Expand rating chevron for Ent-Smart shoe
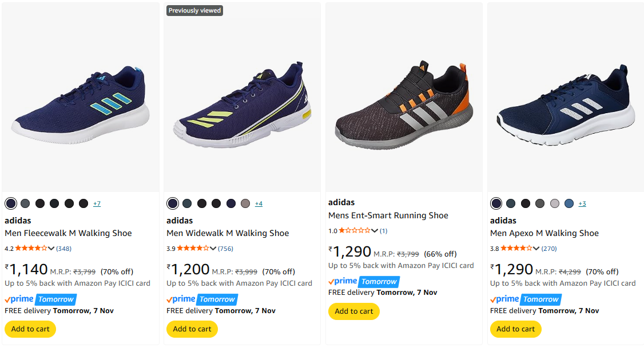Screen dimensions: 644x348 375,231
